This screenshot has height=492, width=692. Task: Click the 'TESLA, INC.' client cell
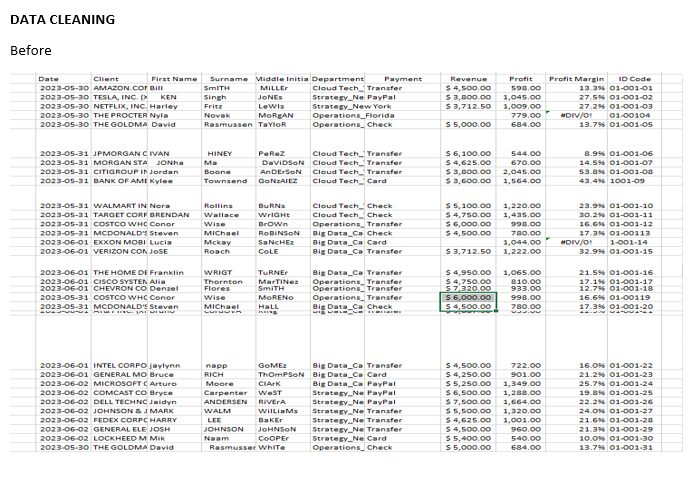coord(120,97)
